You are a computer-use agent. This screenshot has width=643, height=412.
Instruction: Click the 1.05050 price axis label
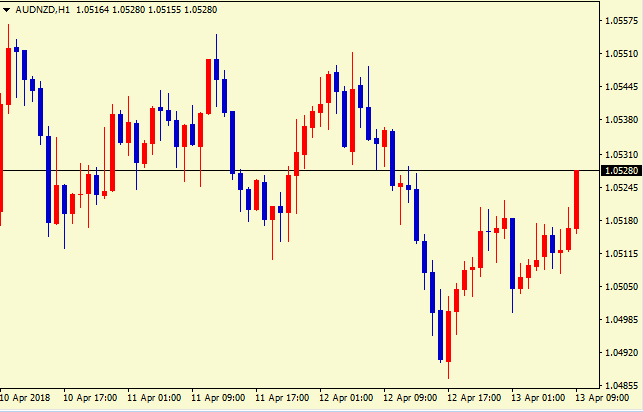coord(621,287)
